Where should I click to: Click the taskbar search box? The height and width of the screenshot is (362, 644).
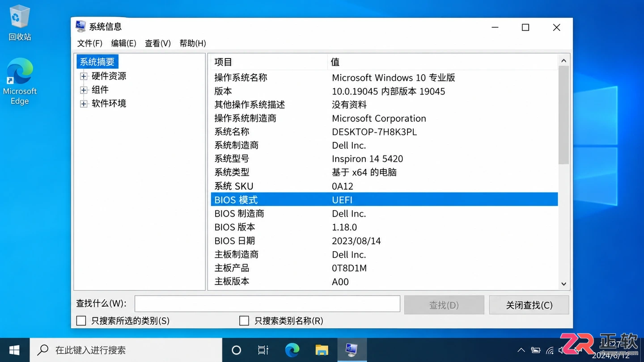click(126, 350)
